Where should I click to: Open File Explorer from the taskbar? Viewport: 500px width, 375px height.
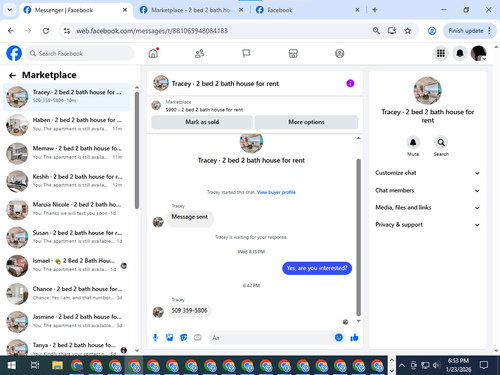[57, 366]
